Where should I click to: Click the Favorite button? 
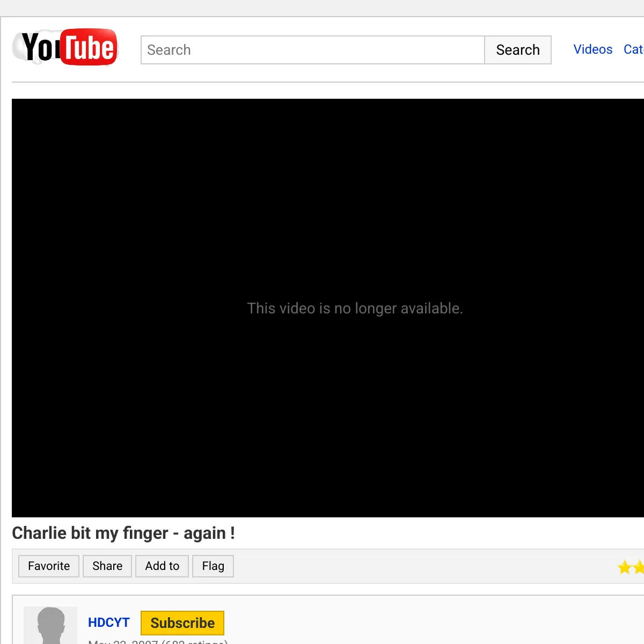pos(49,566)
